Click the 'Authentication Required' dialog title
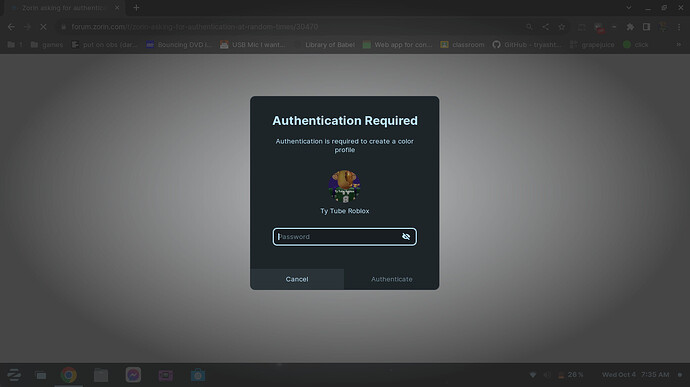This screenshot has height=387, width=690. pyautogui.click(x=345, y=121)
